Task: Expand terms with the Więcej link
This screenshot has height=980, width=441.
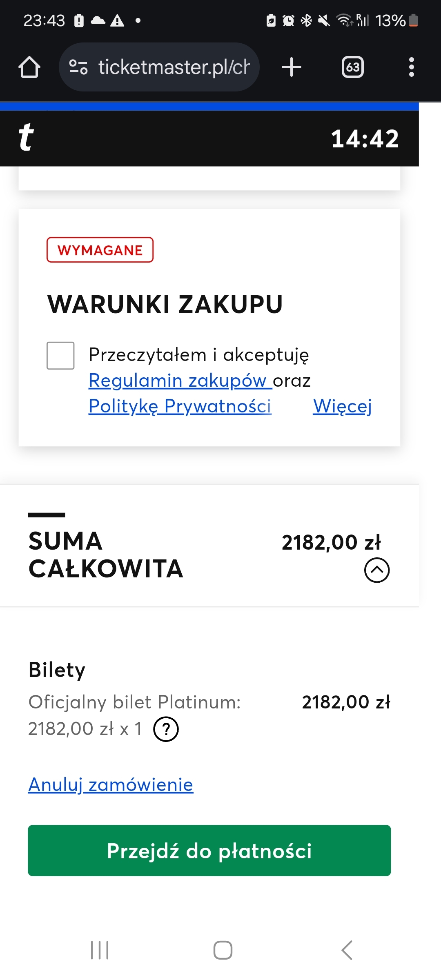Action: point(342,406)
